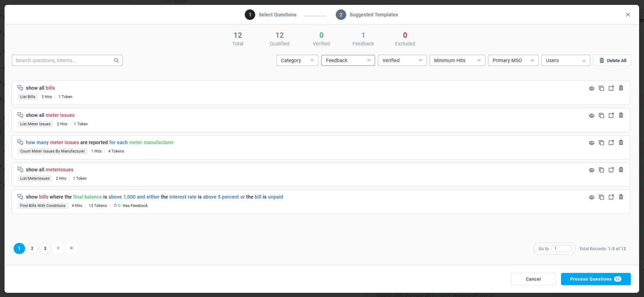Select step 1 Select Questions
Viewport: 644px width, 297px height.
point(271,15)
